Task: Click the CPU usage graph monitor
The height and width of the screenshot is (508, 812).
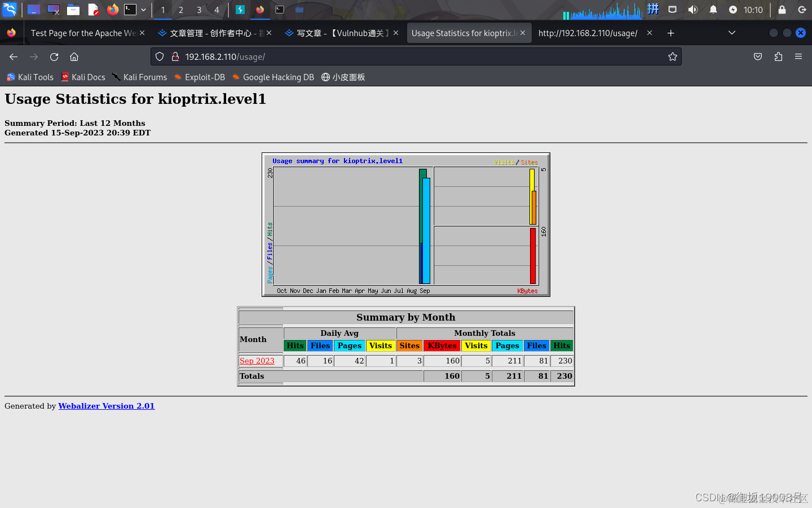Action: pyautogui.click(x=602, y=10)
